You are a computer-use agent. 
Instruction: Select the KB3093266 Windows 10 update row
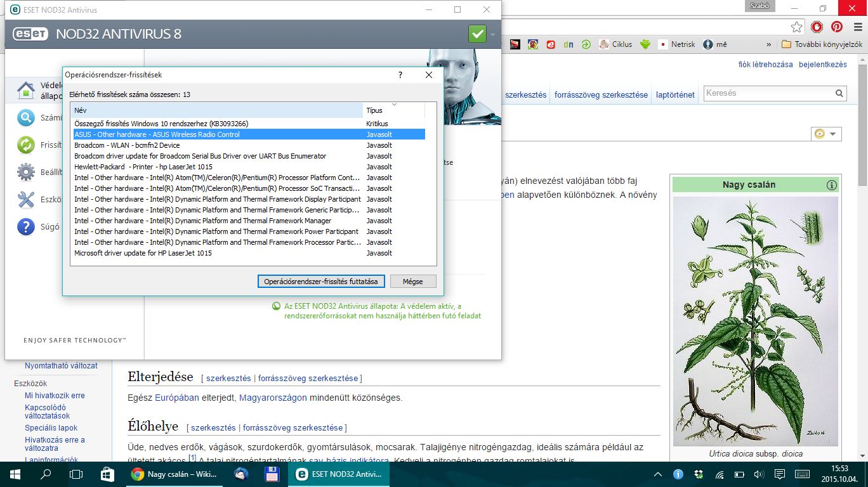[x=249, y=124]
